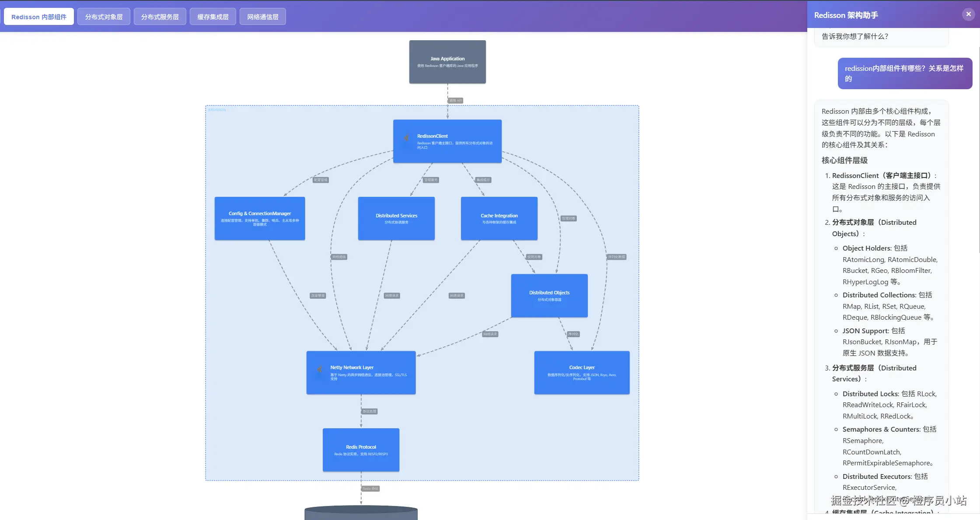
Task: Select the Redis Protocol node
Action: (x=361, y=450)
